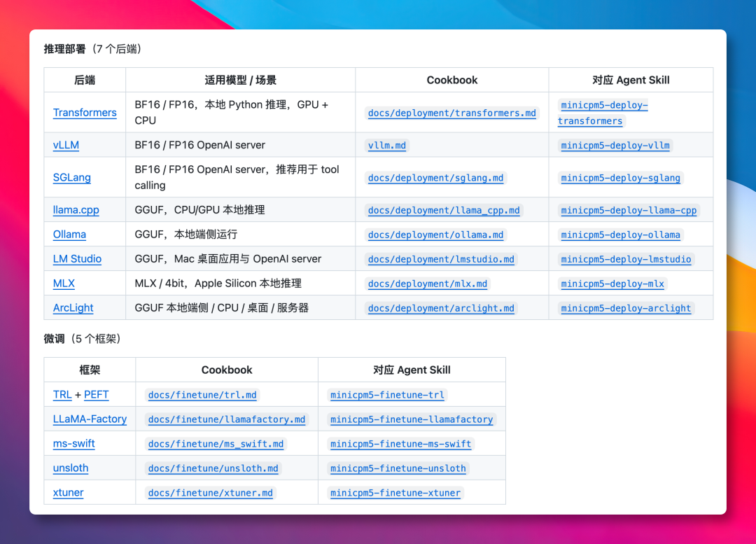Open docs/deployment/ollama.md cookbook
This screenshot has height=544, width=756.
(x=435, y=235)
